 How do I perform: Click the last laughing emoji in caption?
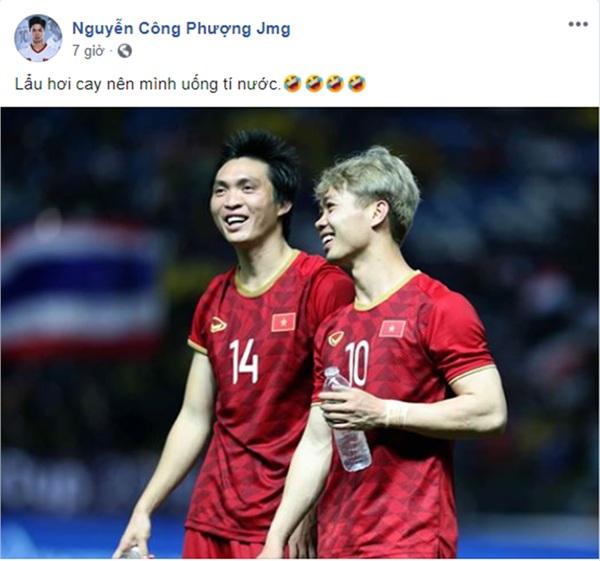pos(357,83)
